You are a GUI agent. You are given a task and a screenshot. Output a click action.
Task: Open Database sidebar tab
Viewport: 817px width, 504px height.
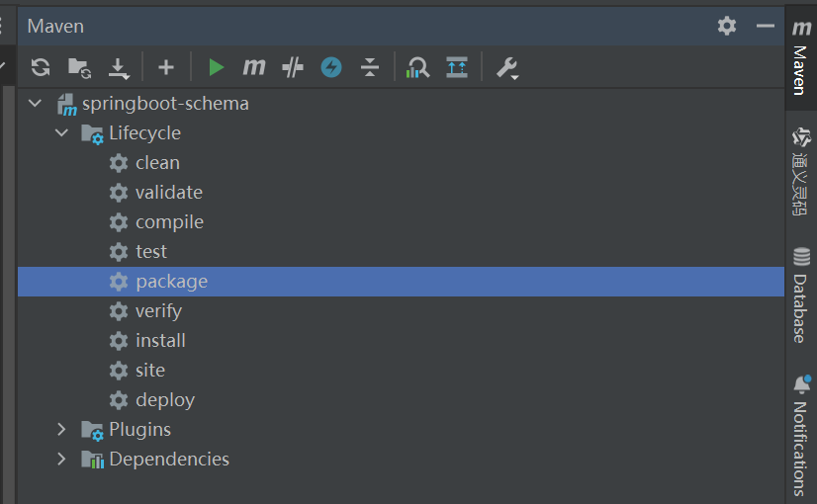801,295
